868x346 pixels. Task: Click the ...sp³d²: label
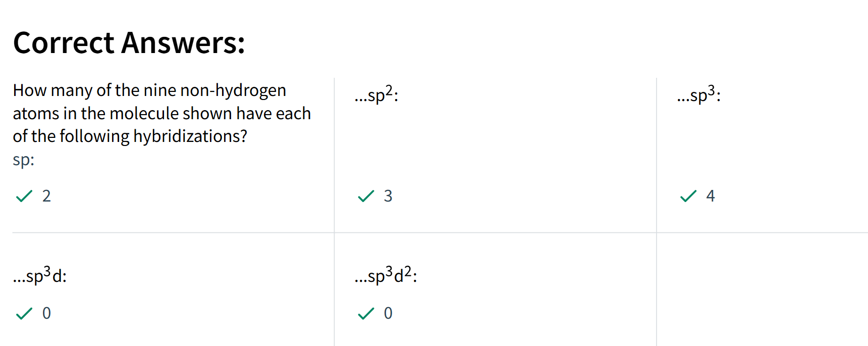[x=386, y=275]
